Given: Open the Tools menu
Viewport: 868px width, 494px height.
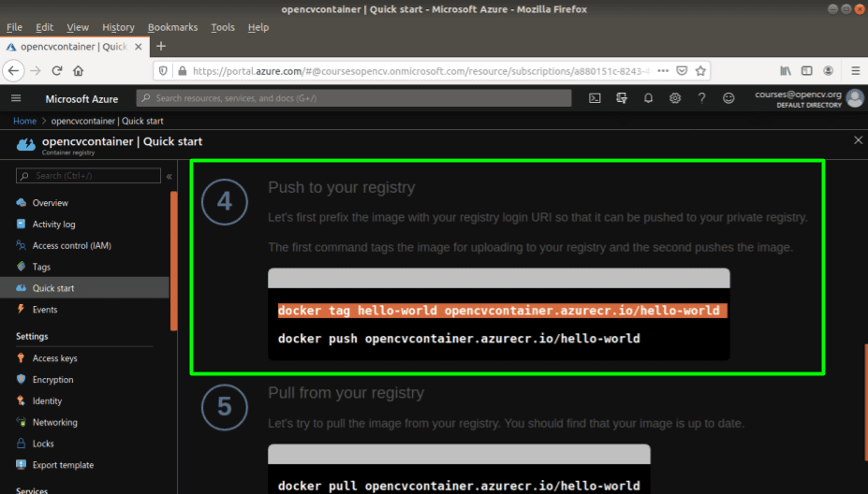Looking at the screenshot, I should tap(223, 27).
